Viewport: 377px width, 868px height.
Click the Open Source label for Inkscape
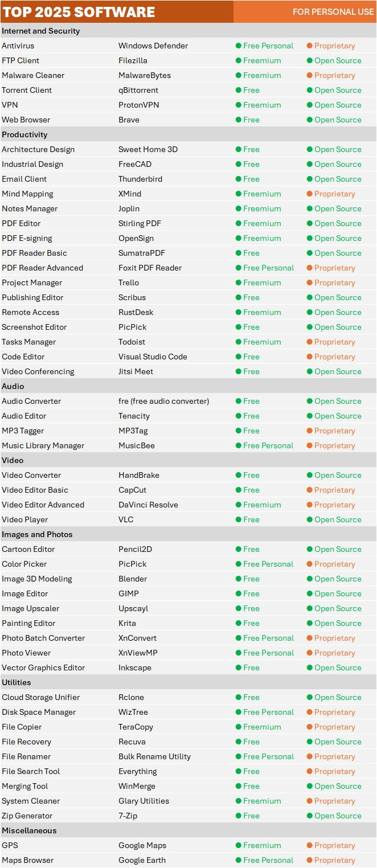[338, 668]
